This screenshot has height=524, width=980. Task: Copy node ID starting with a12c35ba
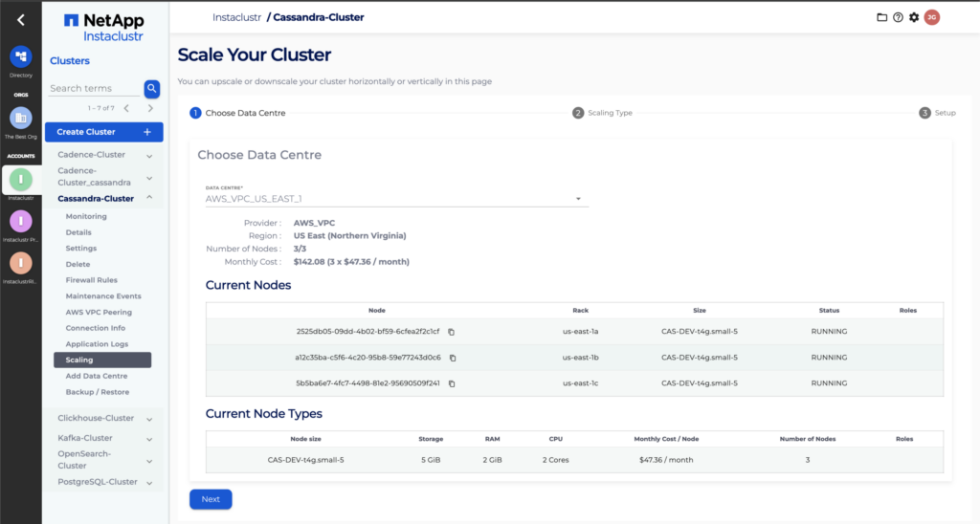pyautogui.click(x=453, y=358)
